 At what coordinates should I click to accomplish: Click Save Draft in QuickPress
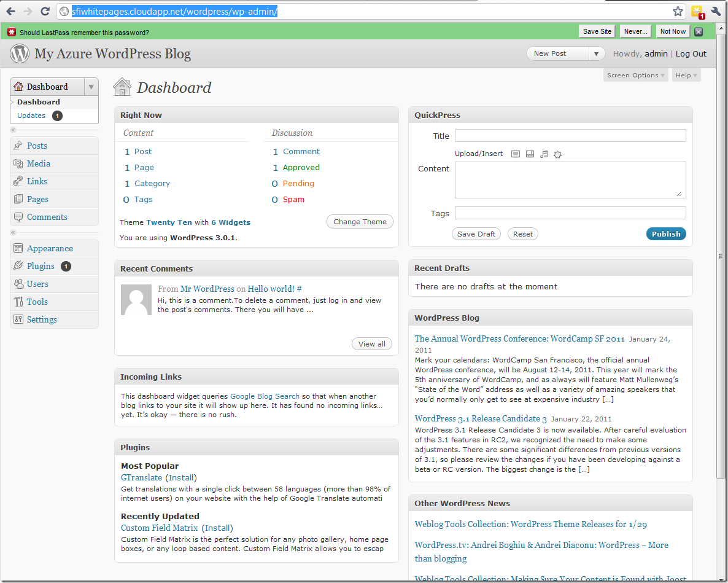point(476,233)
